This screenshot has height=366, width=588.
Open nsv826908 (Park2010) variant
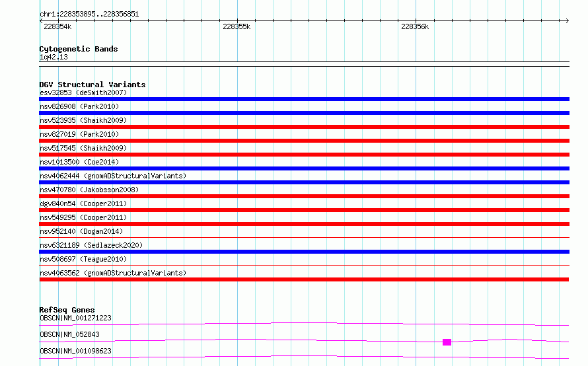(x=79, y=106)
